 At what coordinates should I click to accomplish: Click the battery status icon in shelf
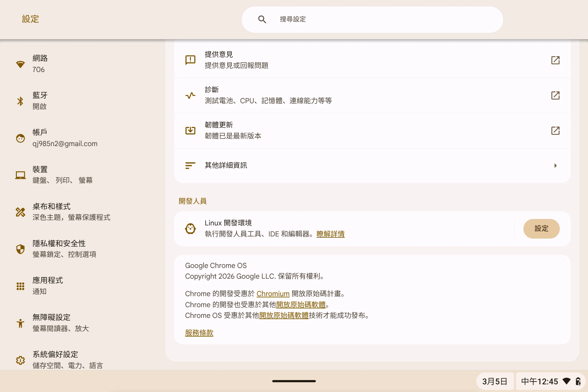[x=578, y=381]
